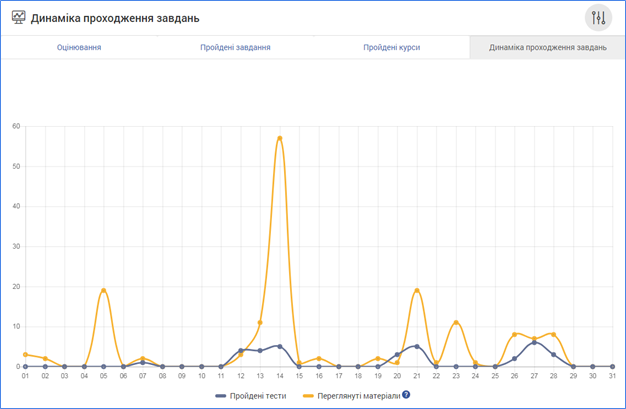
Task: Switch to the Оцінювання tab
Action: coord(78,47)
